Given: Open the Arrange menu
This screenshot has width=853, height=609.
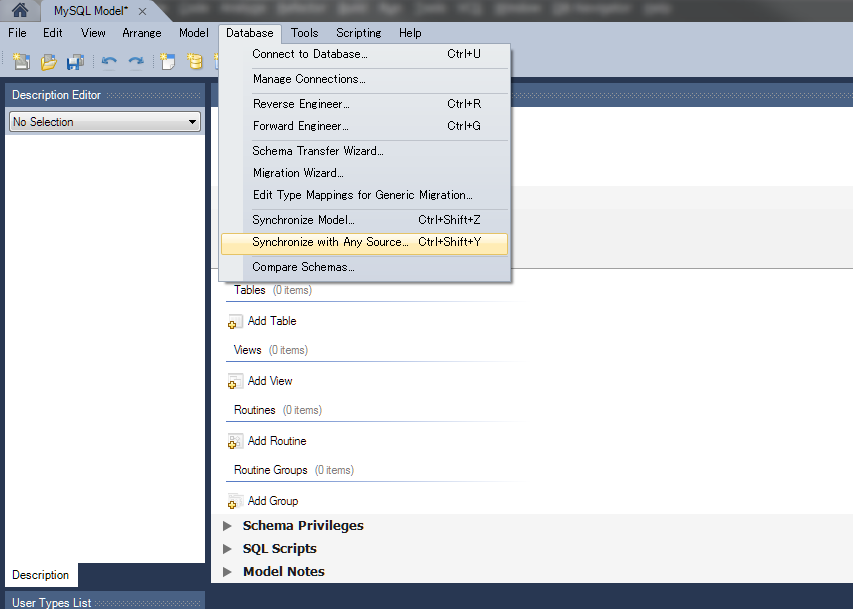Looking at the screenshot, I should pyautogui.click(x=141, y=33).
